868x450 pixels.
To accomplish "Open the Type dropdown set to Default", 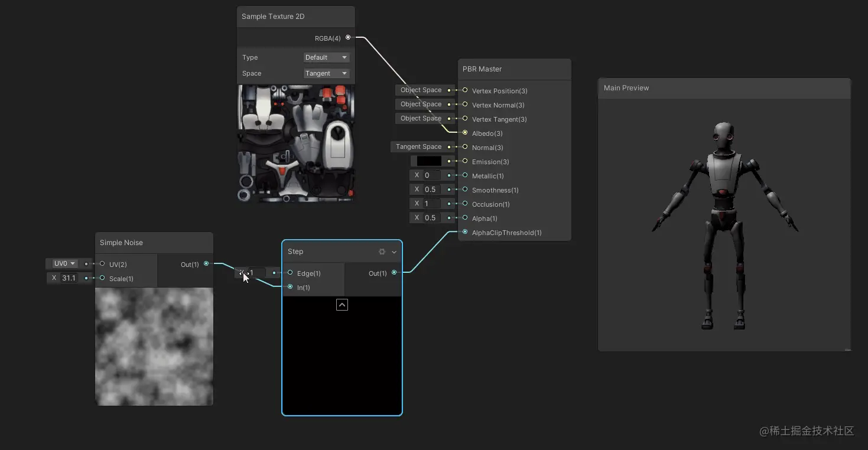I will coord(327,57).
